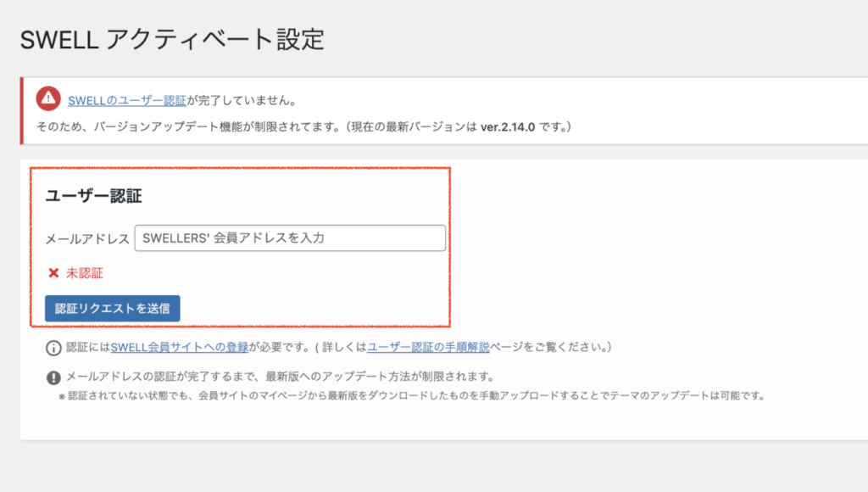868x492 pixels.
Task: Click the circled info icon
Action: tap(53, 348)
